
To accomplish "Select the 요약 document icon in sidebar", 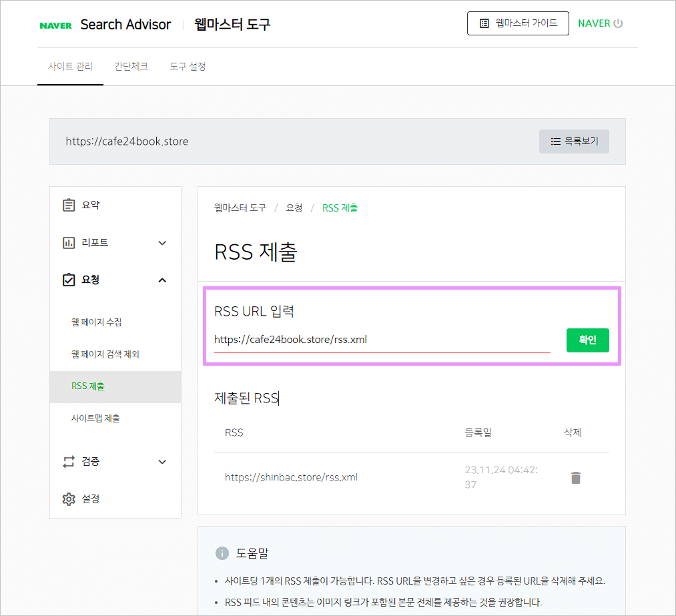I will pyautogui.click(x=69, y=205).
